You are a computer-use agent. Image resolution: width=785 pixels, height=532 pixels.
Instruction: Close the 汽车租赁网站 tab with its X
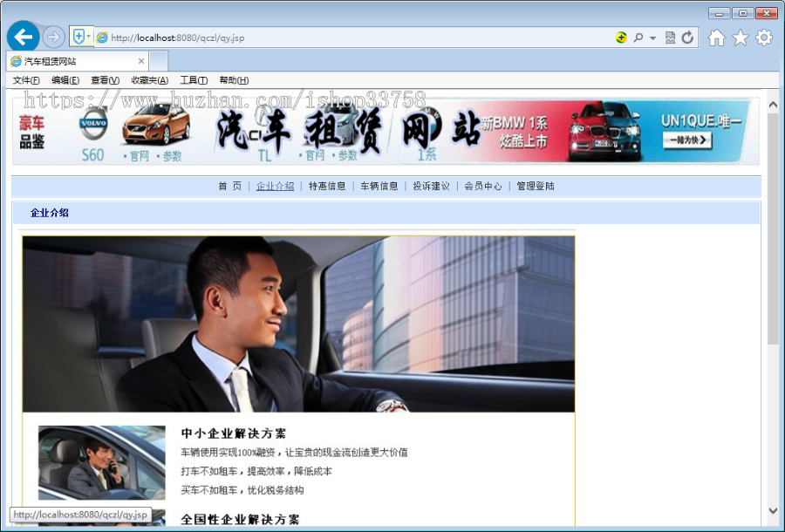(142, 60)
